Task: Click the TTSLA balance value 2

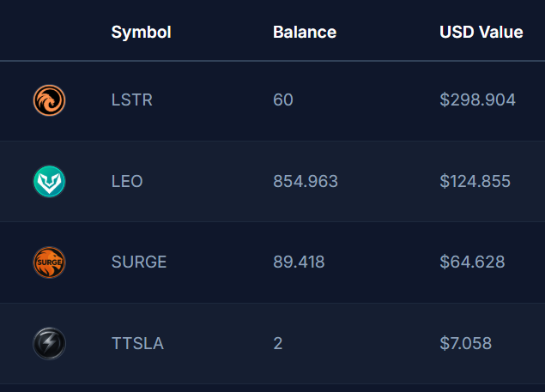Action: [x=277, y=343]
